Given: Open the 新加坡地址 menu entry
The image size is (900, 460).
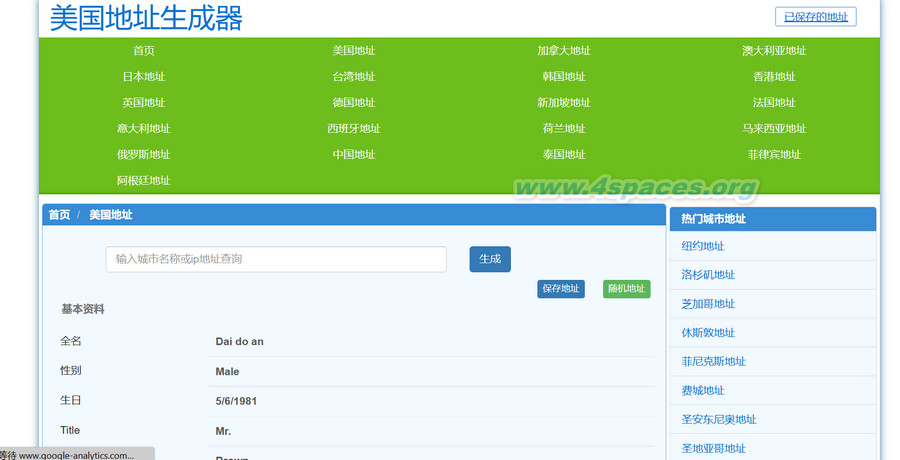Looking at the screenshot, I should [563, 102].
